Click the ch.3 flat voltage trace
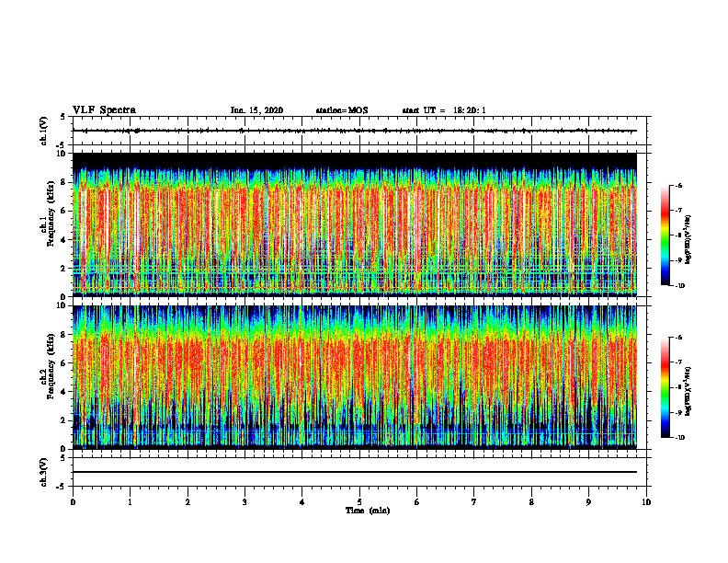Viewport: 728px width, 563px height. [x=355, y=472]
